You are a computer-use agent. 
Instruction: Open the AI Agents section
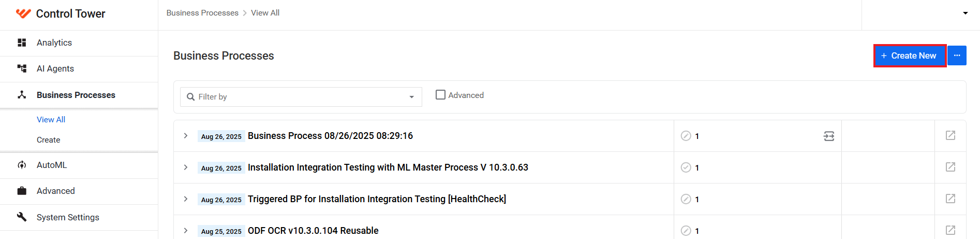[x=79, y=69]
